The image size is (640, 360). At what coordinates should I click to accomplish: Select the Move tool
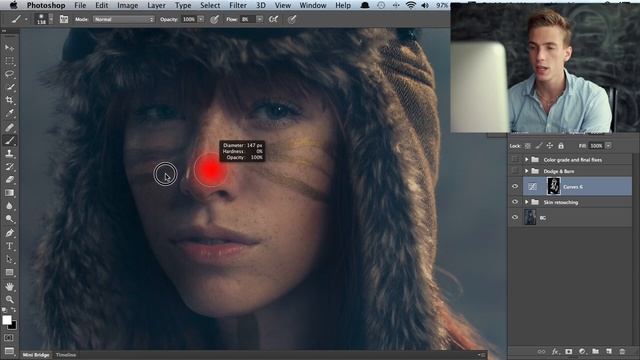9,48
